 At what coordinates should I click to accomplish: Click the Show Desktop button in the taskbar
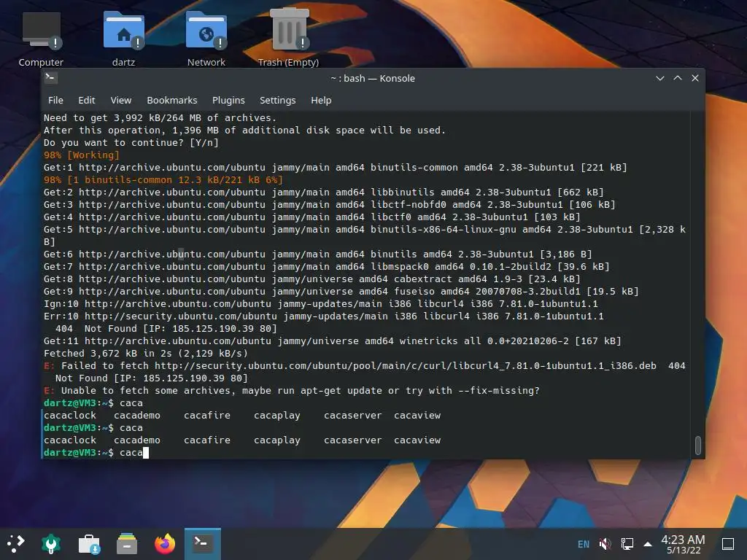click(728, 544)
